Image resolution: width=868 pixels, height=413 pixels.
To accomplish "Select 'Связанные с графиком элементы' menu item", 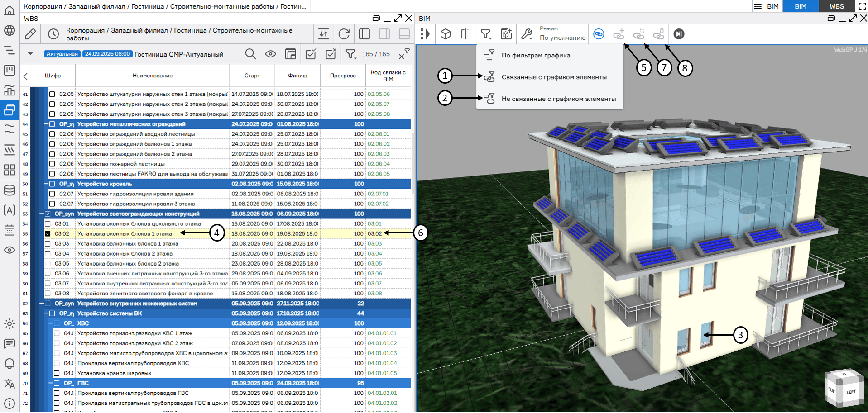I will 554,77.
